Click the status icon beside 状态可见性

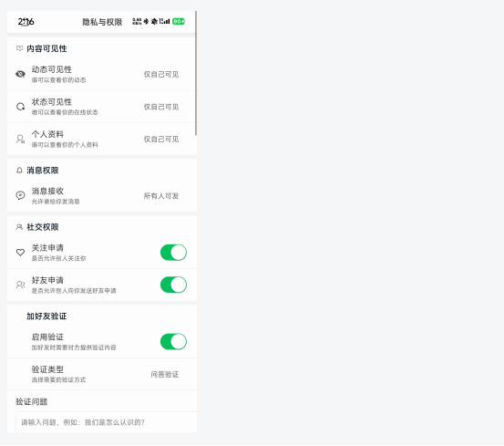point(20,107)
